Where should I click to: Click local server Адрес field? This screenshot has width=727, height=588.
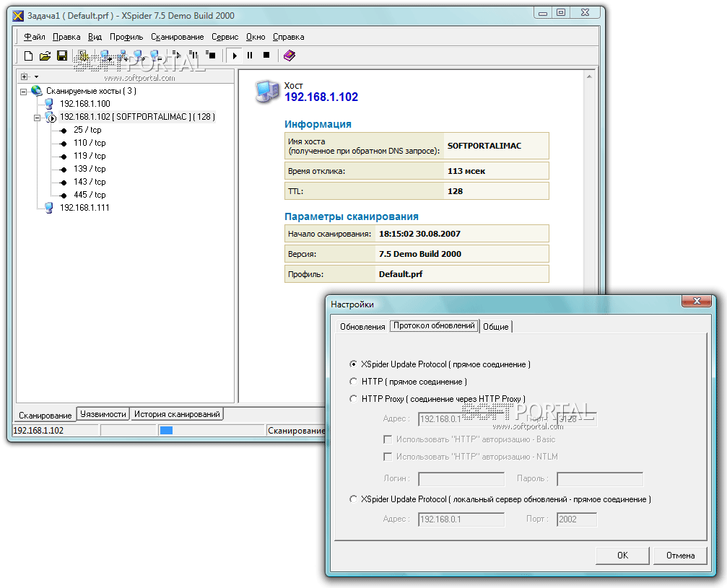[461, 519]
